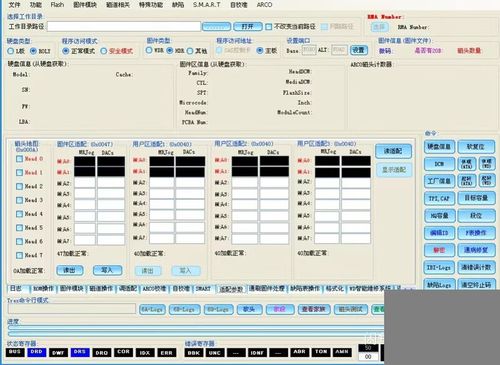This screenshot has height=365, width=500.
Task: Click the ERR status register indicator
Action: [167, 352]
